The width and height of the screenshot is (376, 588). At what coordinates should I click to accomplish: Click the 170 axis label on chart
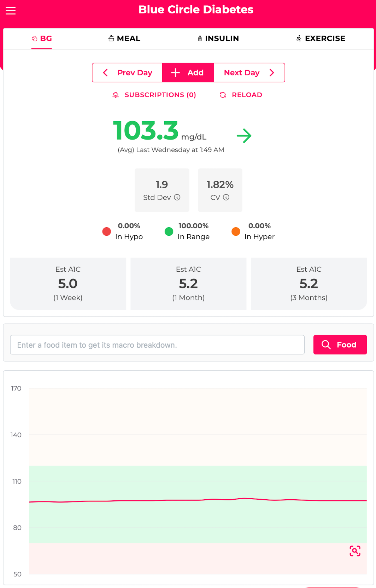[16, 388]
